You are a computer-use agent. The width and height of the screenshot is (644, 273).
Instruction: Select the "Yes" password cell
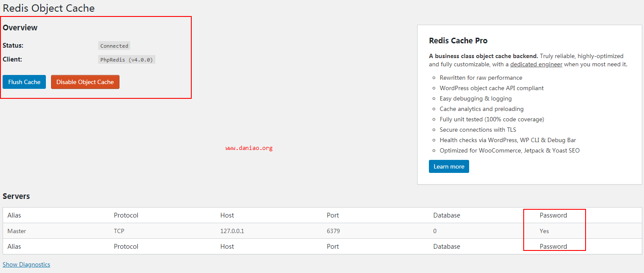point(544,231)
